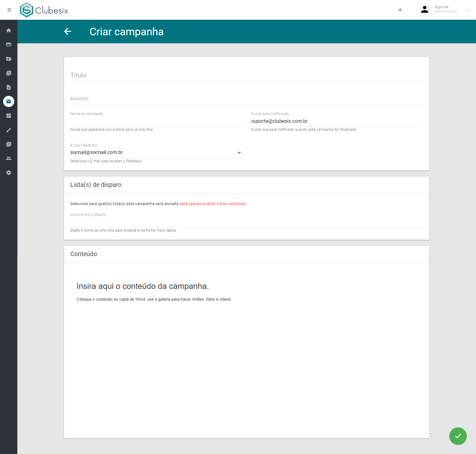476x454 pixels.
Task: Click 'Digite o nome de uma lista' hint text
Action: 123,230
